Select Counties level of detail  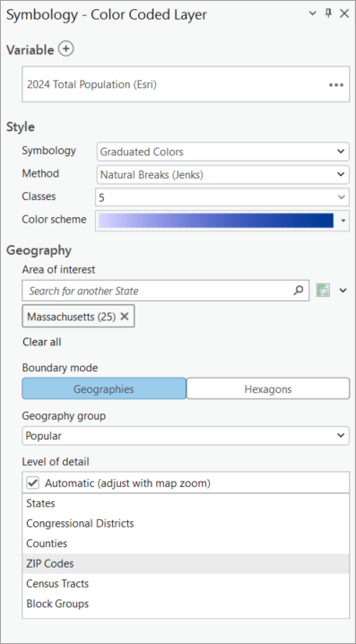click(x=186, y=544)
